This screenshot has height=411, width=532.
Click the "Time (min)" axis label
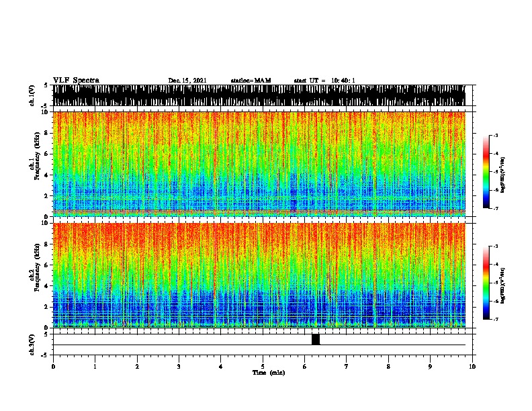coord(269,373)
